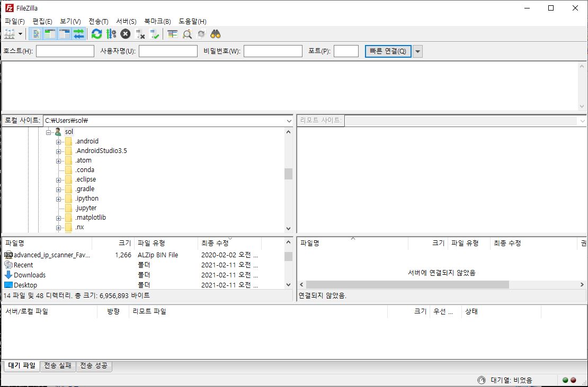588x387 pixels.
Task: Open the local site path dropdown
Action: [288, 121]
